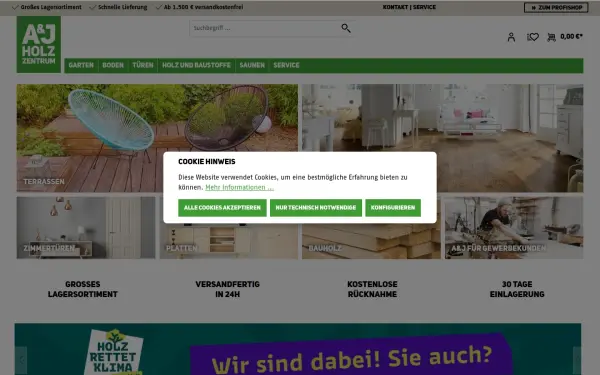
Task: Click Großes Lagersortiment text in top bar
Action: (x=51, y=7)
